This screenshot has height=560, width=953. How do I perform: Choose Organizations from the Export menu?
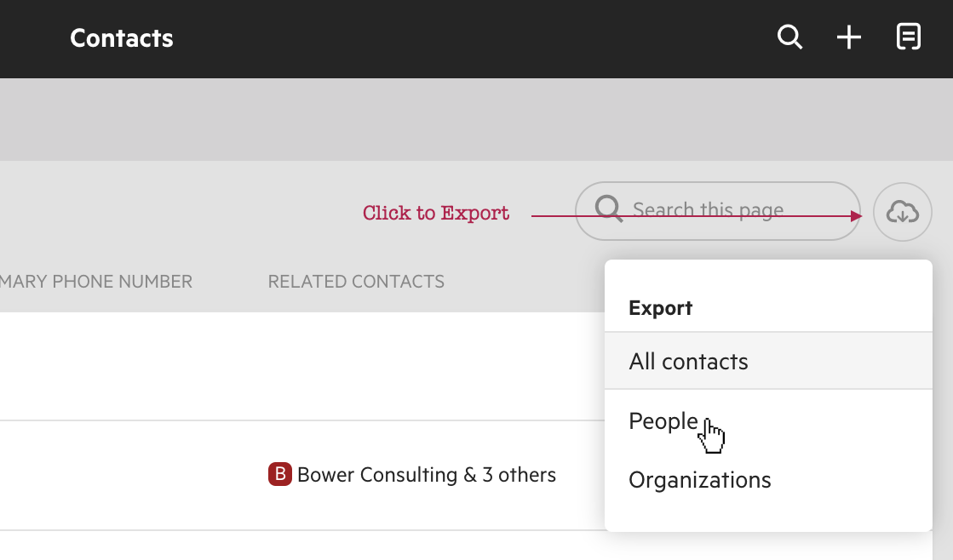(x=699, y=480)
